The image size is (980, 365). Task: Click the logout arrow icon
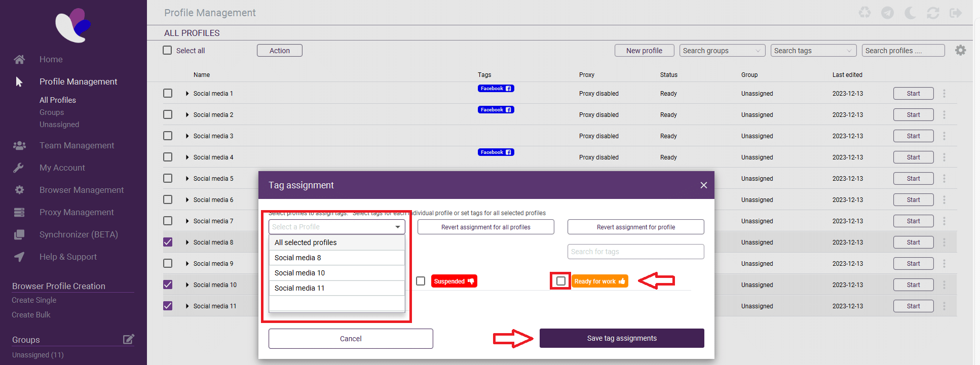click(956, 13)
